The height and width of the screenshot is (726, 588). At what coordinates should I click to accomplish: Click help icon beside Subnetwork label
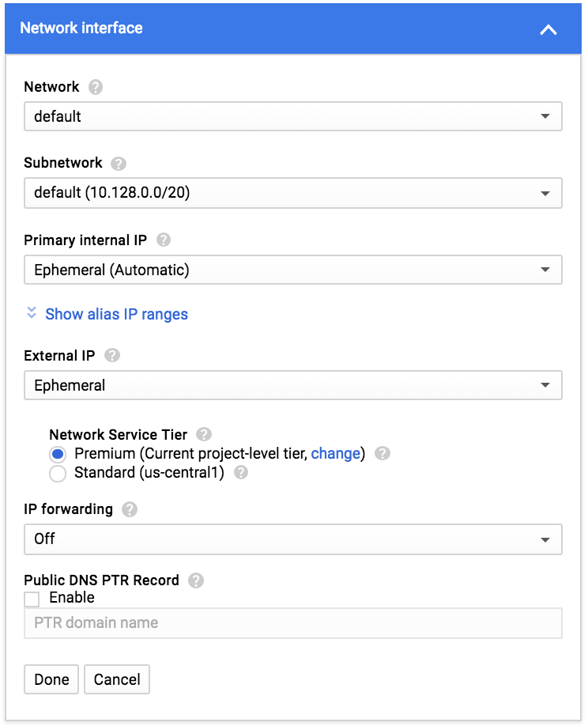point(119,164)
